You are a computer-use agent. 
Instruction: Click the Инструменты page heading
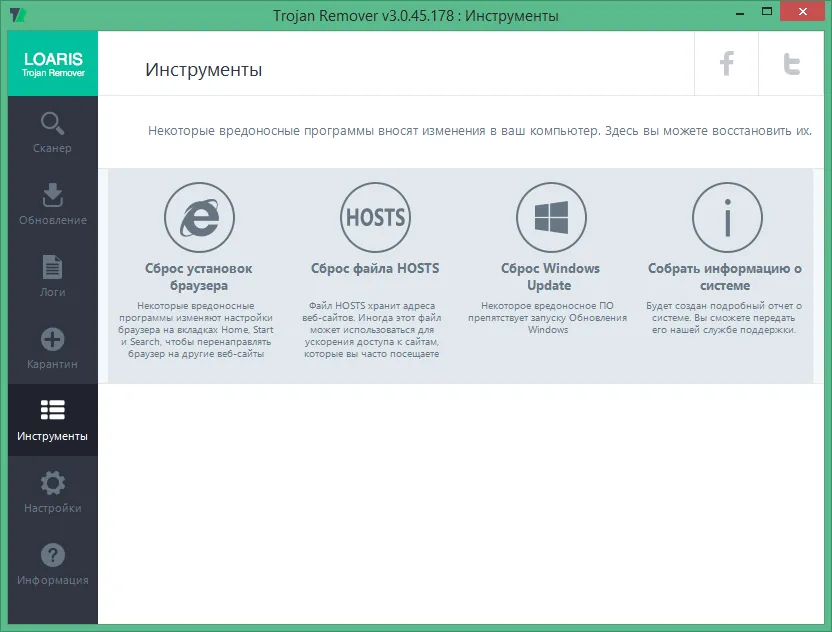204,70
